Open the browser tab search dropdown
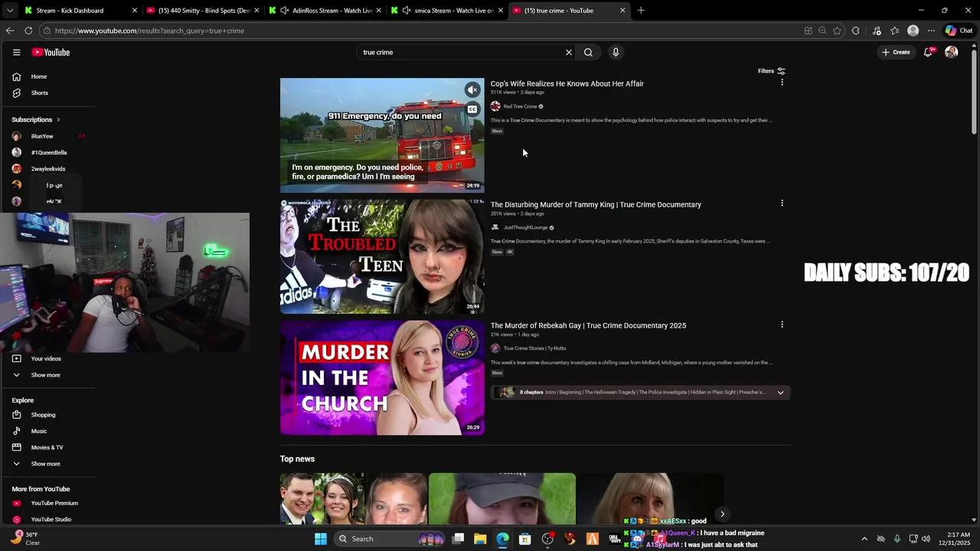The image size is (980, 551). coord(9,11)
